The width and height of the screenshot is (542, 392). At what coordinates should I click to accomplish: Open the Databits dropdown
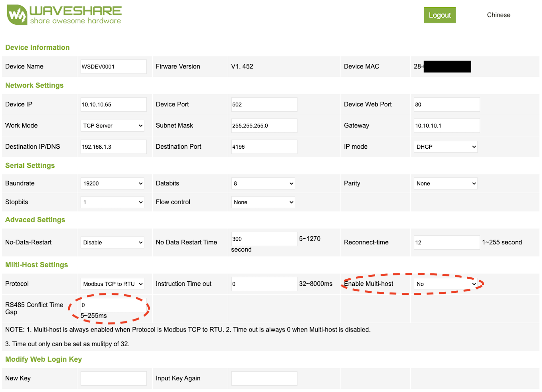point(263,183)
